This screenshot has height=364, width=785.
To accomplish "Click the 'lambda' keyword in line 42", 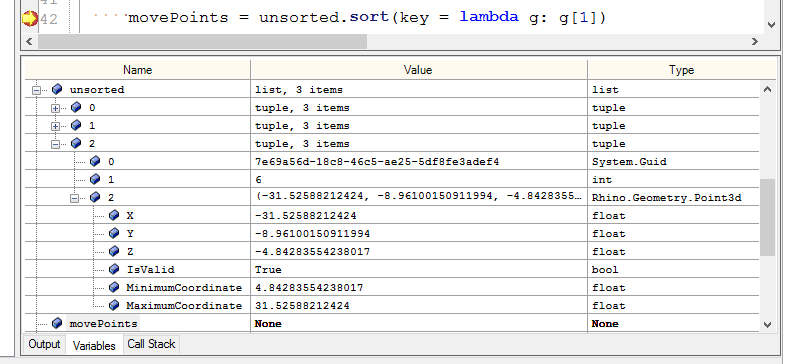I will click(489, 17).
